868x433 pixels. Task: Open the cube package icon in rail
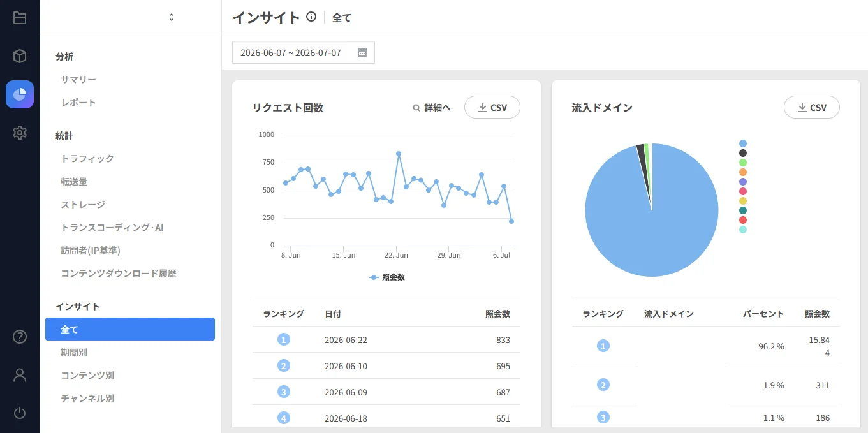click(20, 56)
